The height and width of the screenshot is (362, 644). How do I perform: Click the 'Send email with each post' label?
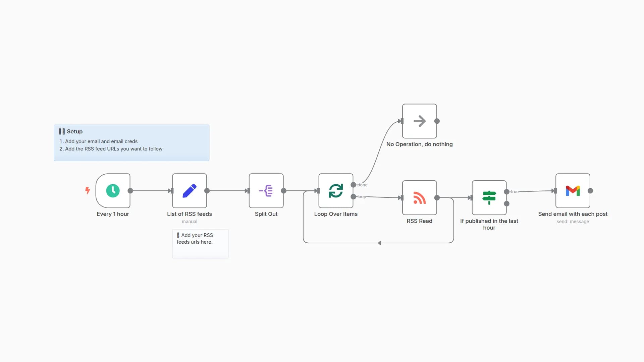573,214
